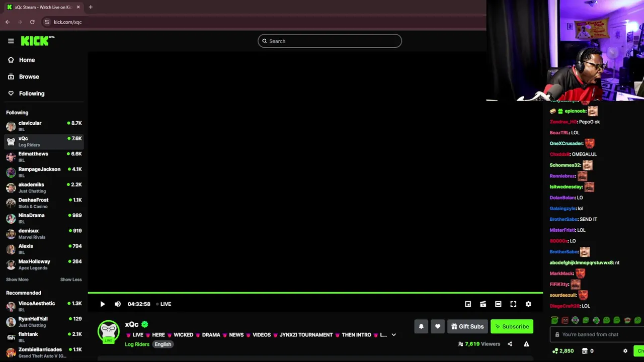Open DeshaeFrost channel from sidebar
The width and height of the screenshot is (644, 362).
(44, 203)
